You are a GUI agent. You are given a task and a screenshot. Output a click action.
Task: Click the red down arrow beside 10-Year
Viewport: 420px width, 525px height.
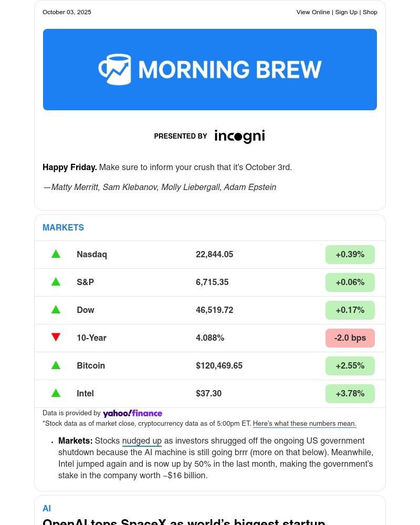[x=56, y=338]
